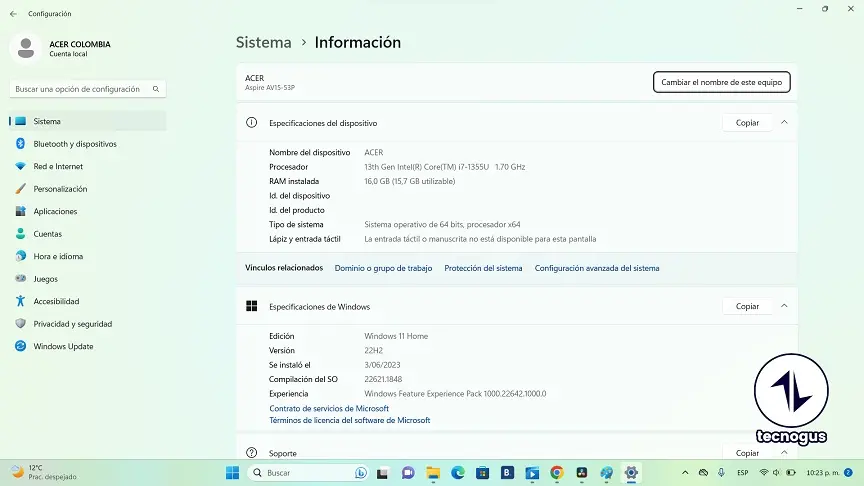Click the OneDrive cloud tray icon
Screen dimensions: 864x486
tap(703, 473)
